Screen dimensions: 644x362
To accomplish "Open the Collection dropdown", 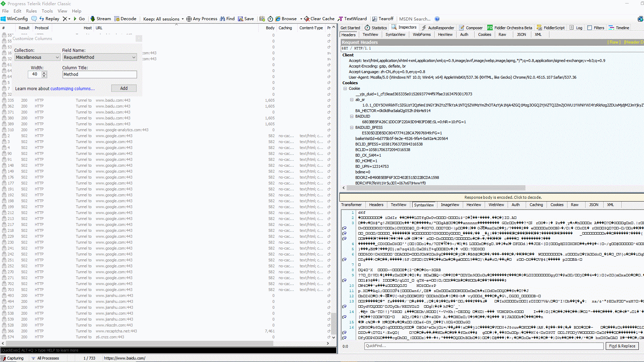I will pos(37,57).
